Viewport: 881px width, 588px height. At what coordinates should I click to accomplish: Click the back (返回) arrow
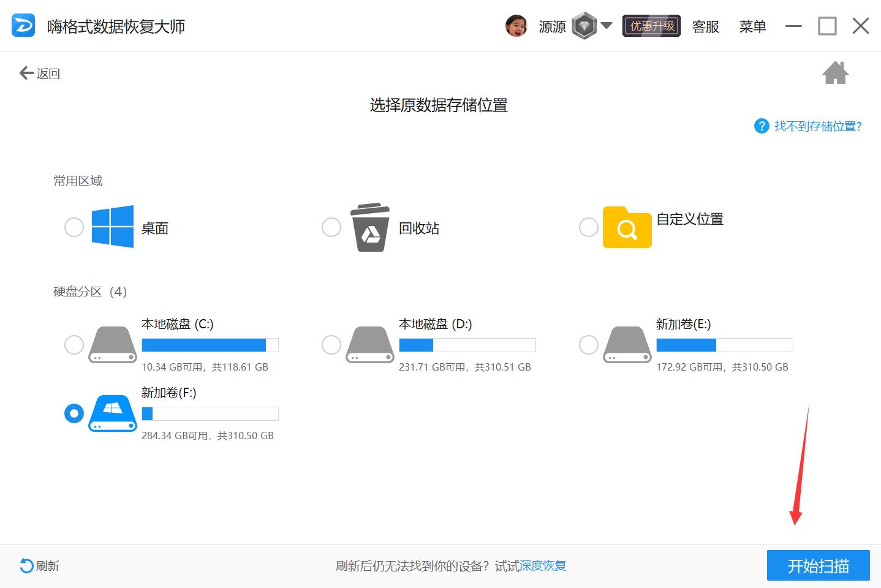pos(26,72)
